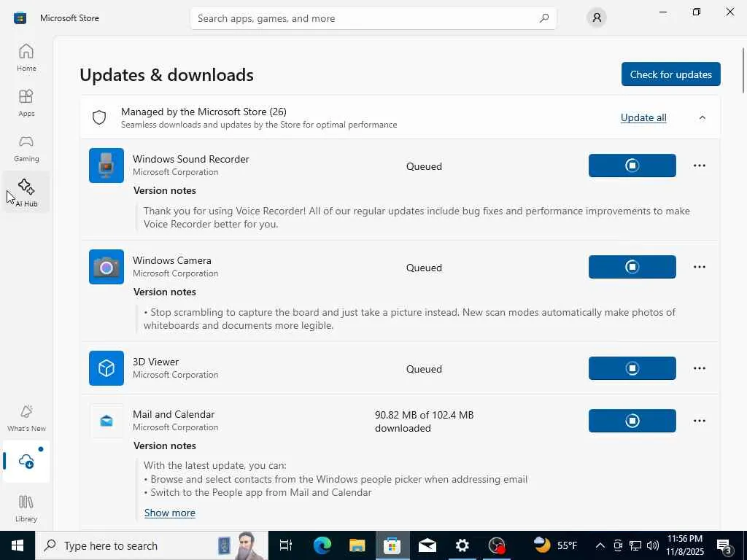The width and height of the screenshot is (747, 560).
Task: Click the 90.82 MB of 102.4 MB downloaded status
Action: [x=424, y=421]
